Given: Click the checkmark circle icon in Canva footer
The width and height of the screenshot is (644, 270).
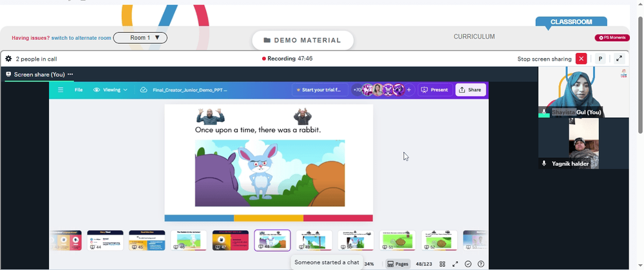Looking at the screenshot, I should (x=468, y=264).
